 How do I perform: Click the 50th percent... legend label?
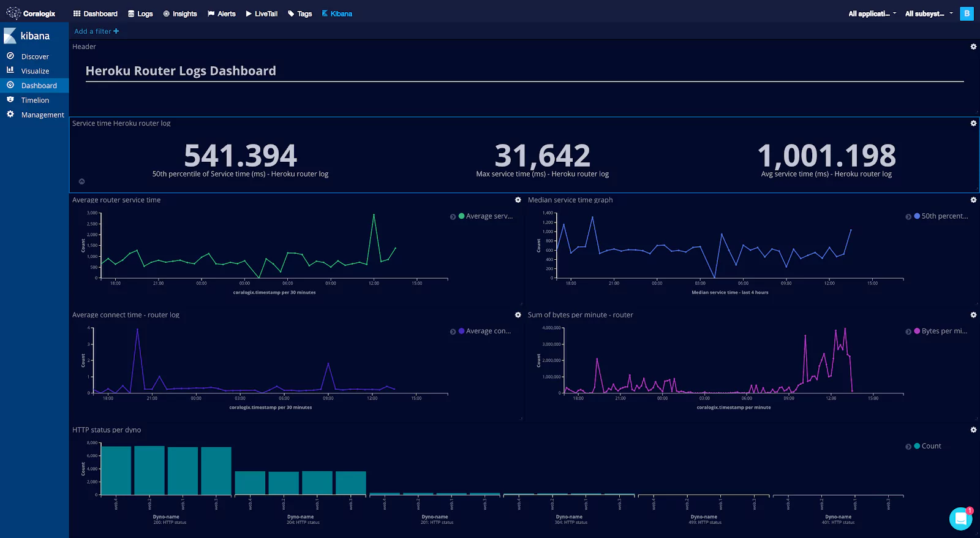click(x=944, y=216)
